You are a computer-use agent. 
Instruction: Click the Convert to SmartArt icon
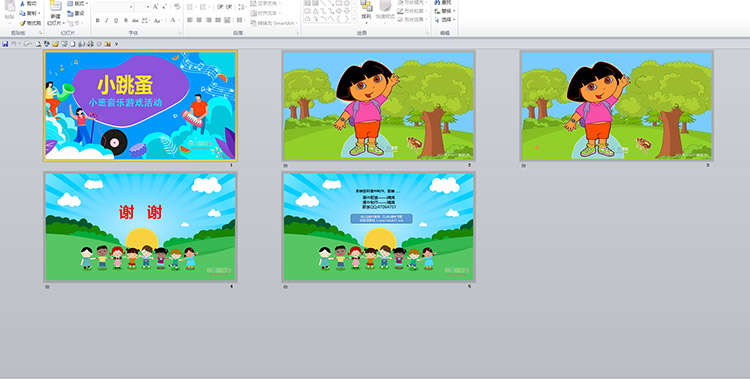pos(273,23)
